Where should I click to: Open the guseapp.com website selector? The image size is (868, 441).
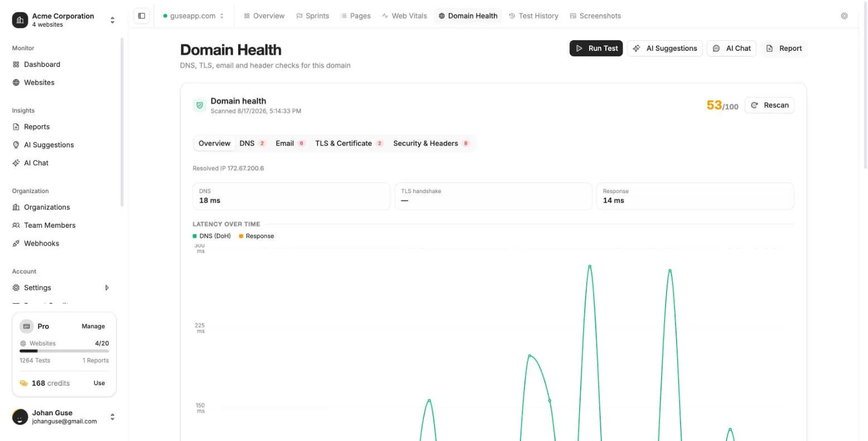(x=194, y=16)
